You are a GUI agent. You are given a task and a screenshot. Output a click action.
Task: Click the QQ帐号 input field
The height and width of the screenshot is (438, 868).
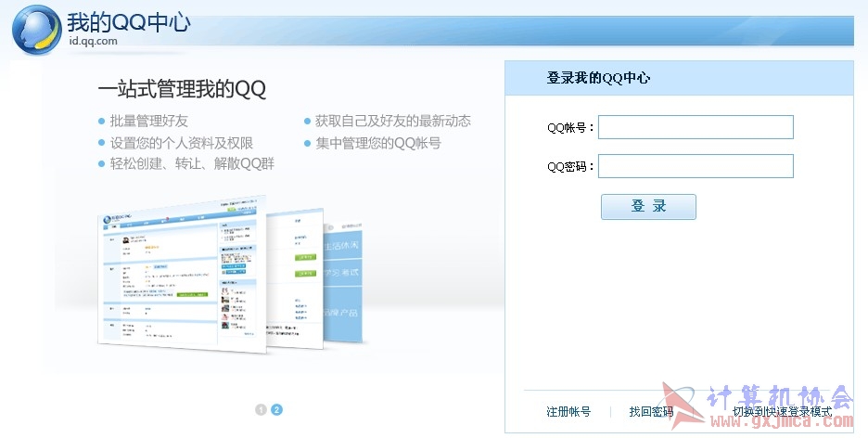(x=696, y=127)
